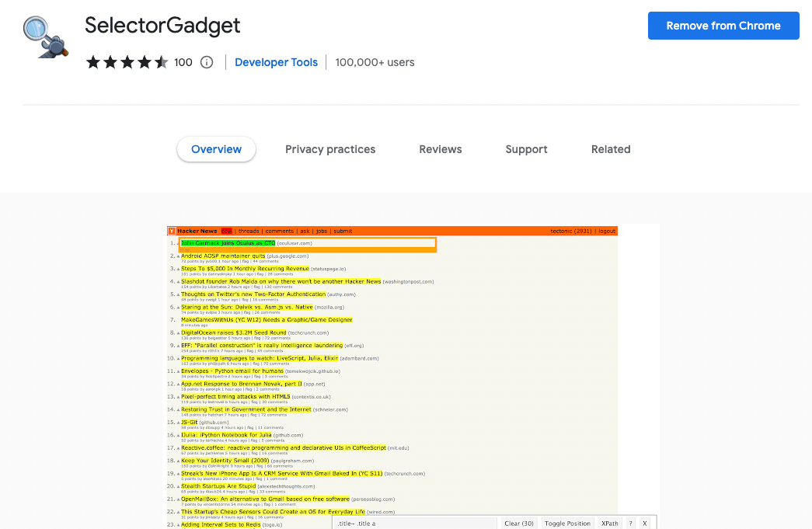Screen dimensions: 812x529
Task: Show the Related tab
Action: point(611,149)
